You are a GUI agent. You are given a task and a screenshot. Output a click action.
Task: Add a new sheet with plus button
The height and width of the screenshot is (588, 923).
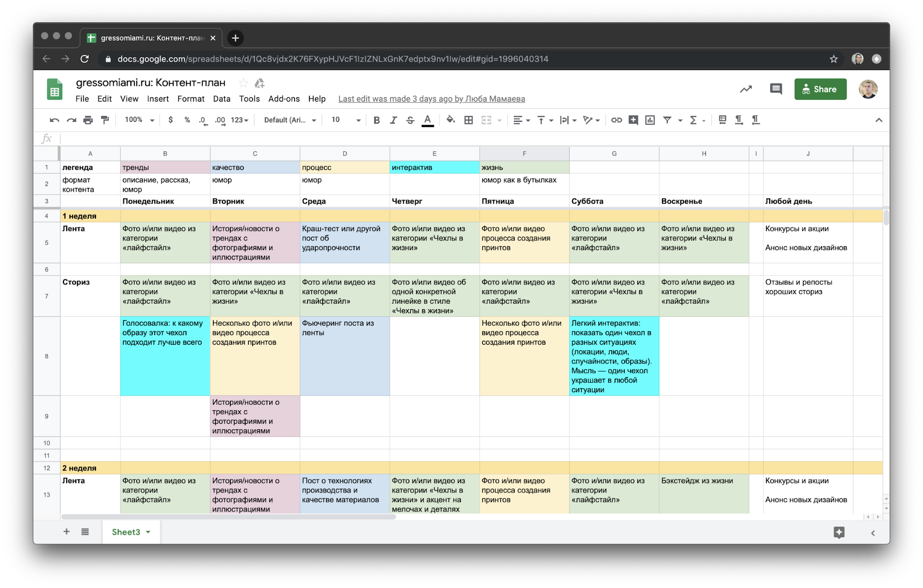[66, 532]
